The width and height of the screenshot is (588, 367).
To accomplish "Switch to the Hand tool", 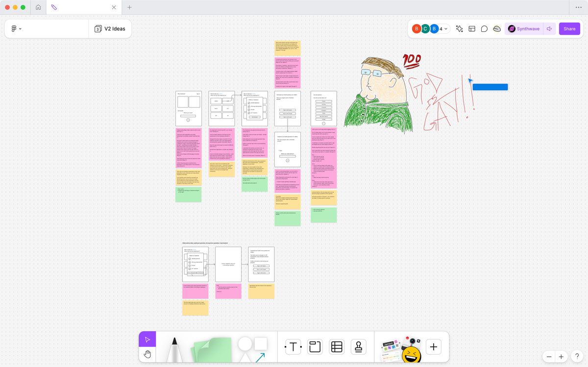I will pos(147,354).
